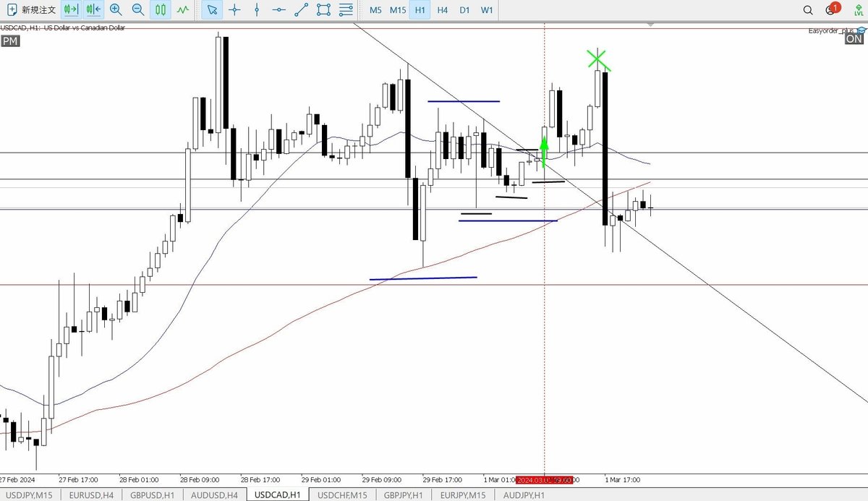This screenshot has width=868, height=501.
Task: Draw a horizontal line object
Action: coord(279,10)
